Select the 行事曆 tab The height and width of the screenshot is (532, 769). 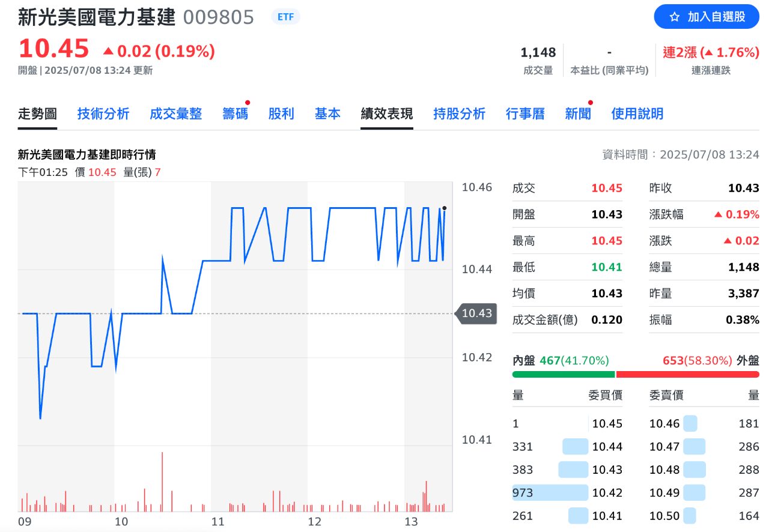(x=525, y=113)
